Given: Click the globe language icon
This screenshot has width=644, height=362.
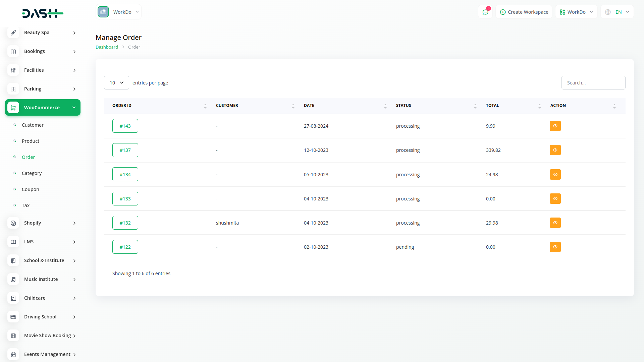Looking at the screenshot, I should 608,12.
